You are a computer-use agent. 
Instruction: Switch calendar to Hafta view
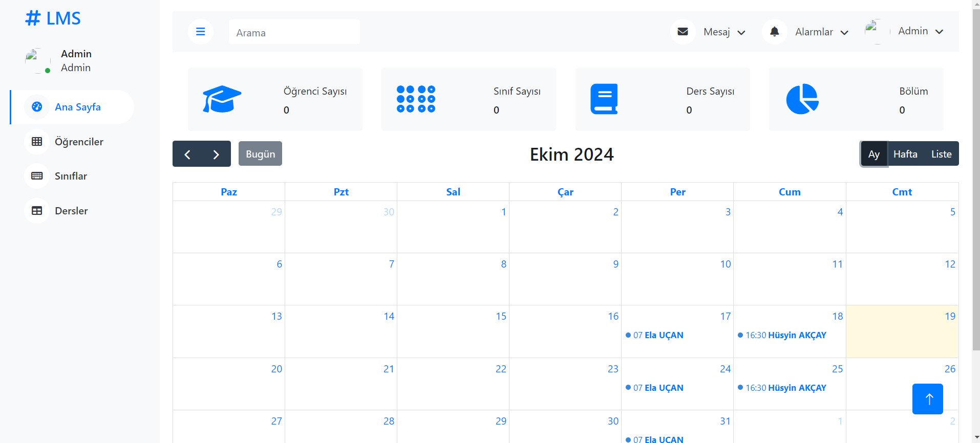click(x=905, y=154)
